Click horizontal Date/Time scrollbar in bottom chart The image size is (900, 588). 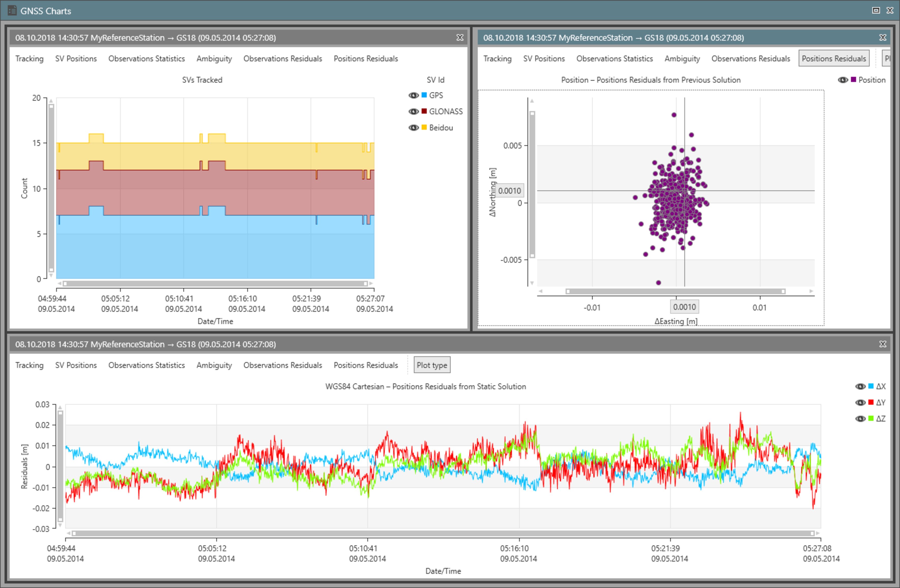pos(443,533)
